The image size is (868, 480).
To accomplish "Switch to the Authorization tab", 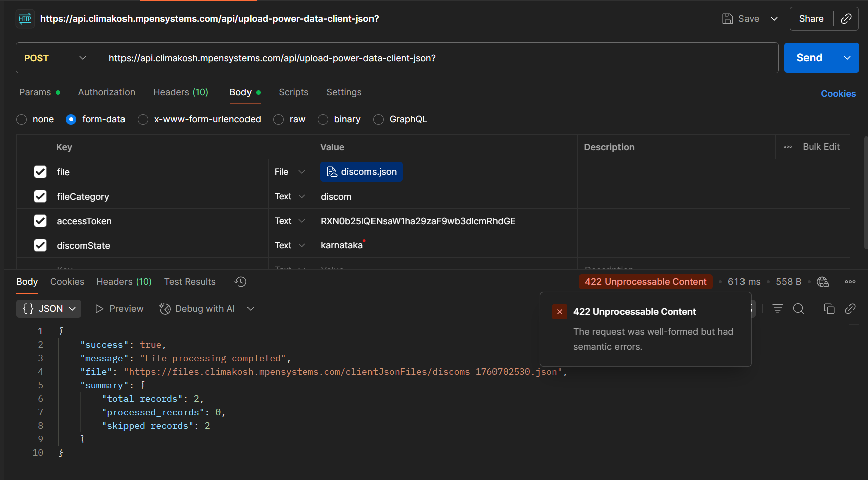I will point(106,92).
